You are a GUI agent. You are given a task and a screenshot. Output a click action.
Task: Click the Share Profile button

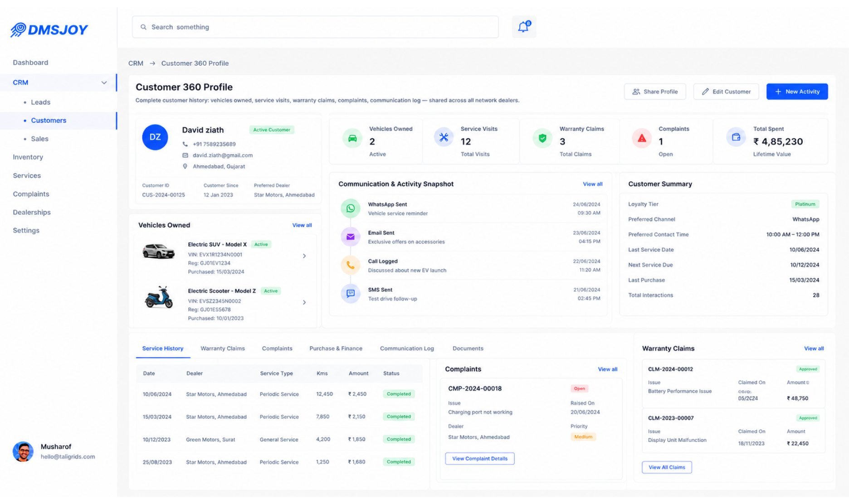[x=655, y=92]
